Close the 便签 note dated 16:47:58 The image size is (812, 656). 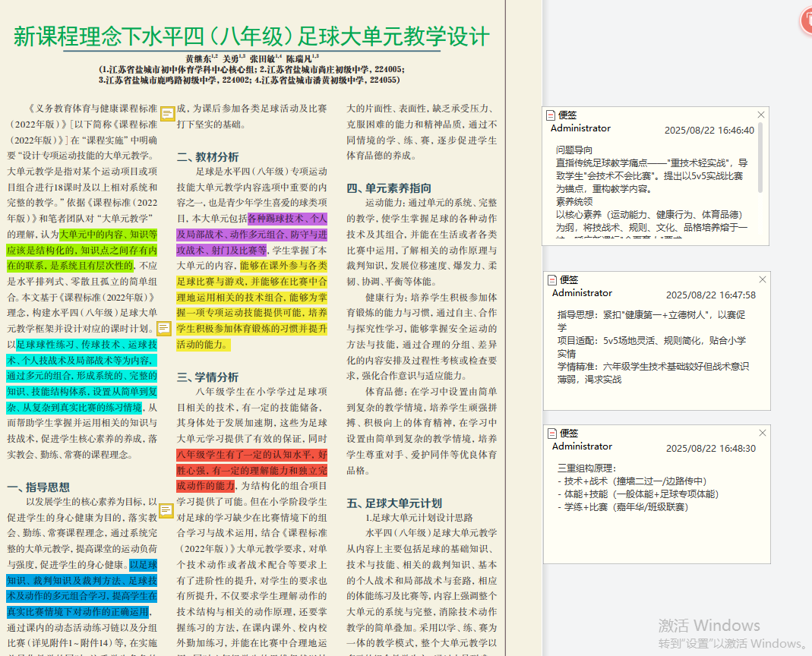click(763, 279)
